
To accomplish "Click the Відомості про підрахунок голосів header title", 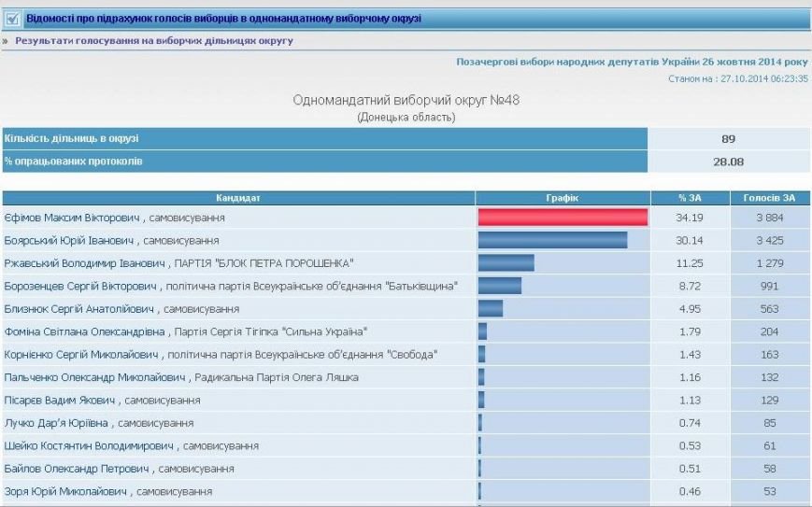I will pyautogui.click(x=223, y=19).
